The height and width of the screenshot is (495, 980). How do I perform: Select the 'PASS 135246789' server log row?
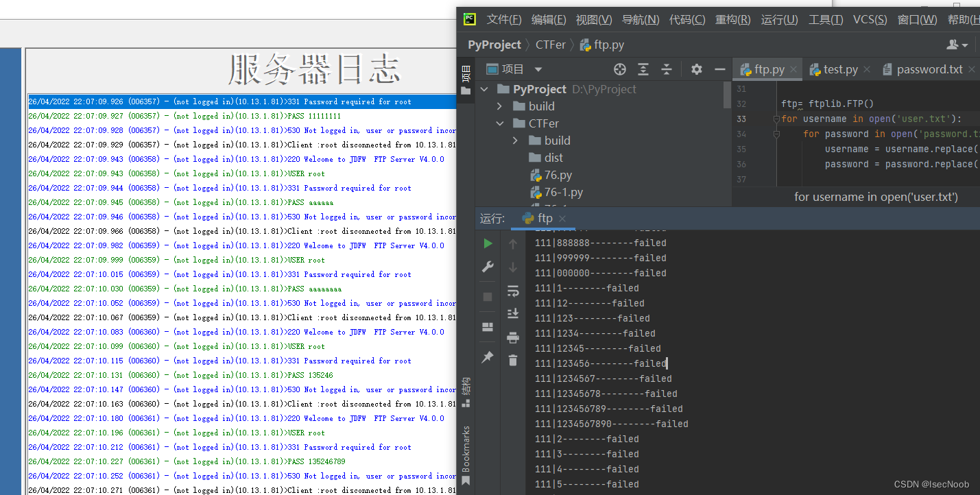[x=242, y=461]
